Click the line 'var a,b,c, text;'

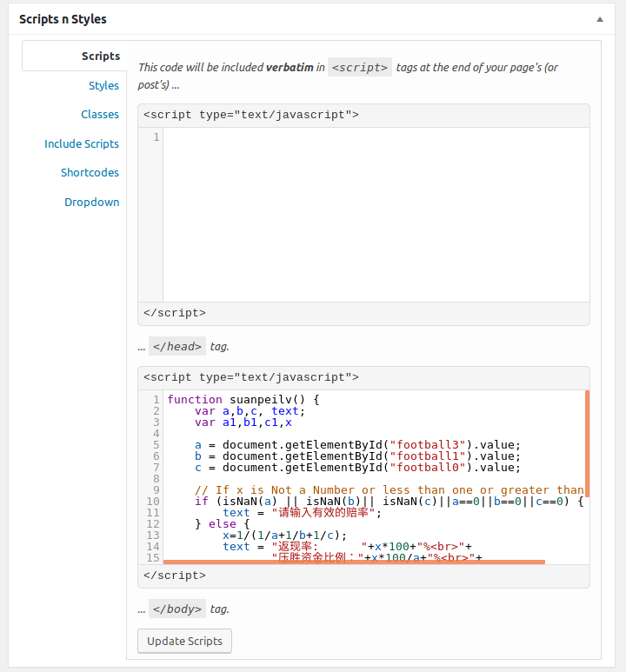point(250,411)
